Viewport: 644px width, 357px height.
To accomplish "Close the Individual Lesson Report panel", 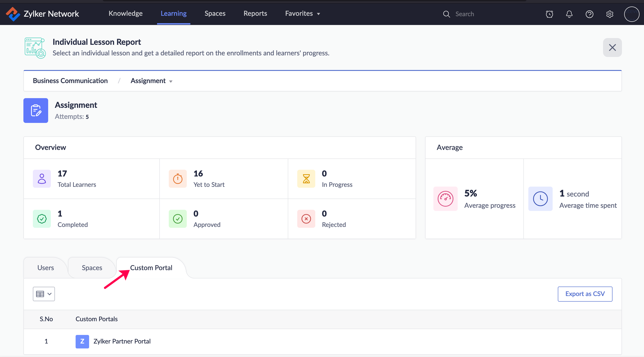I will (612, 47).
